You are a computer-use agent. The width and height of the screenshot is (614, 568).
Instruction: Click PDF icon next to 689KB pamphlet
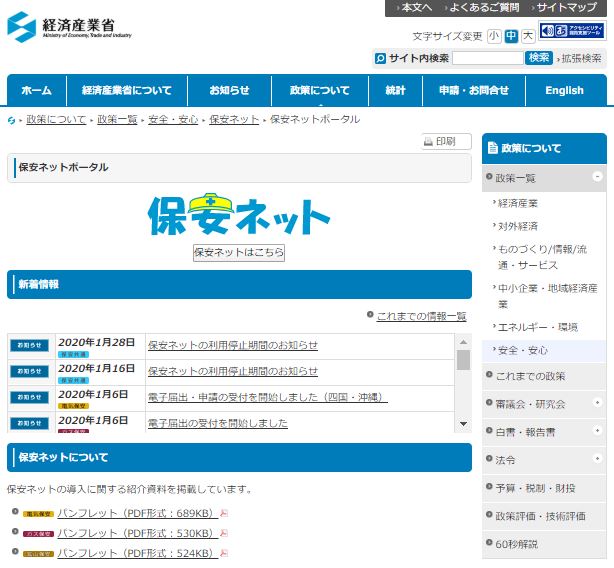224,513
